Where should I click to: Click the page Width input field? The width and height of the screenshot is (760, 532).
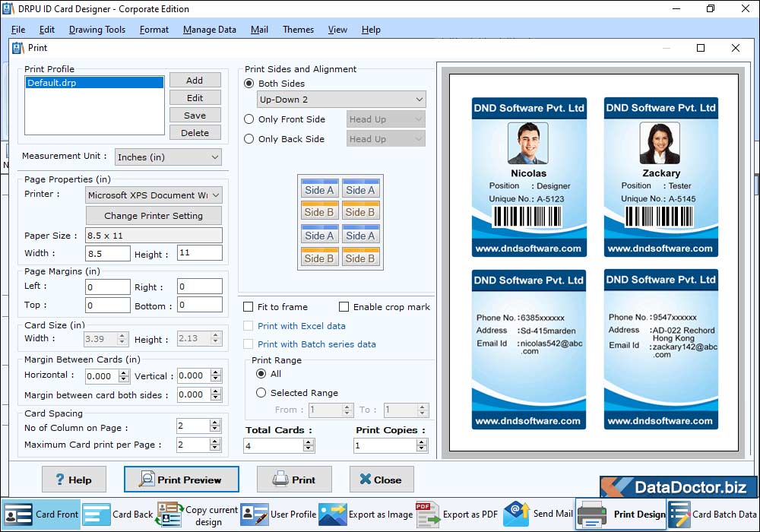pos(108,253)
